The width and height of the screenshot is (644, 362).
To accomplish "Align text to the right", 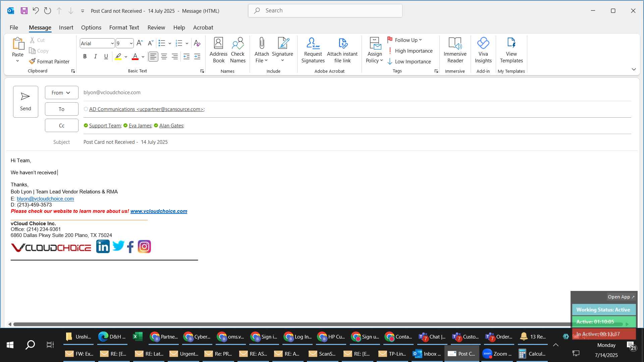I will click(175, 57).
